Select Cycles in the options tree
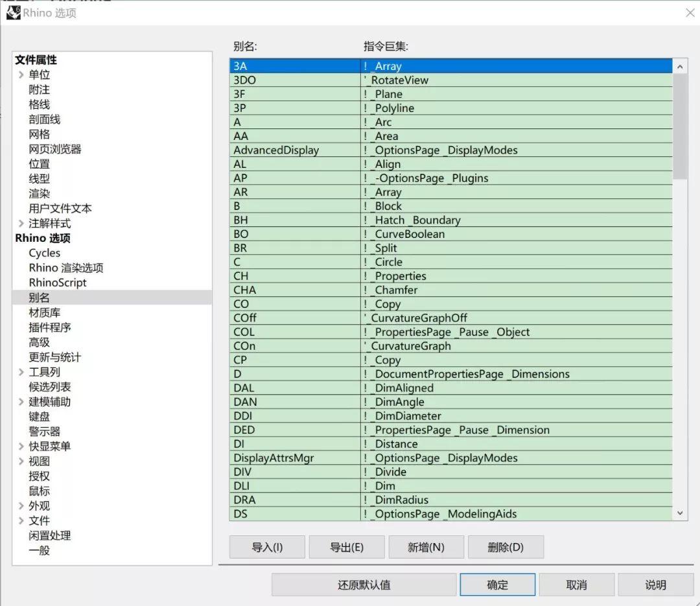The image size is (700, 606). (45, 253)
